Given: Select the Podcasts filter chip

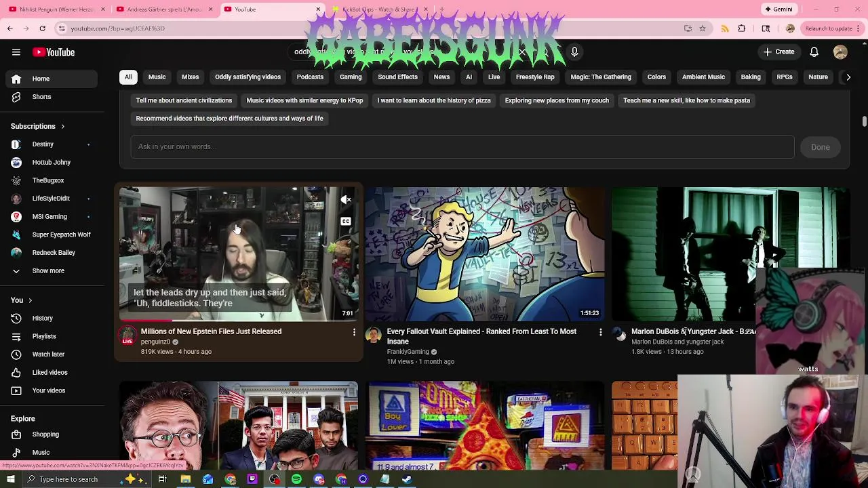Looking at the screenshot, I should point(310,77).
